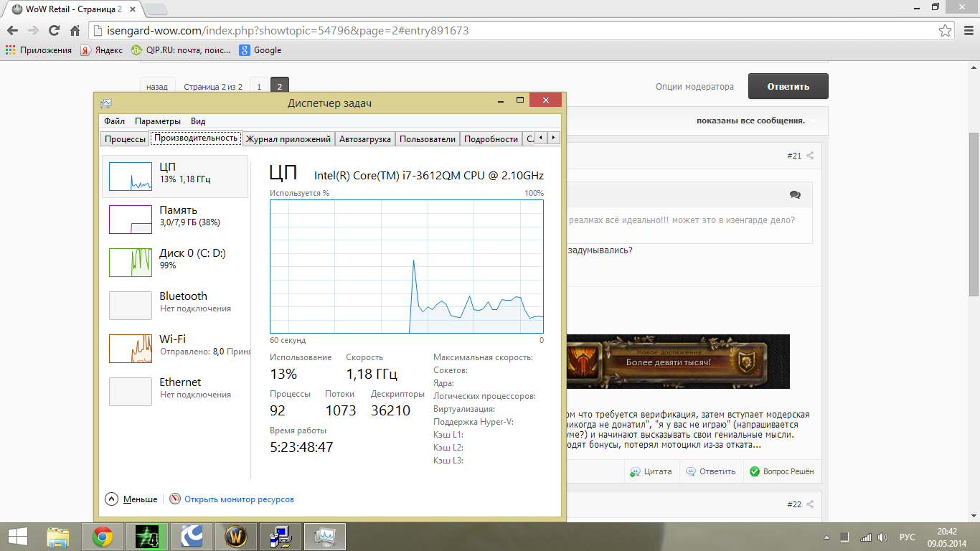This screenshot has width=980, height=551.
Task: Collapse details with the Меньше arrow
Action: (131, 499)
